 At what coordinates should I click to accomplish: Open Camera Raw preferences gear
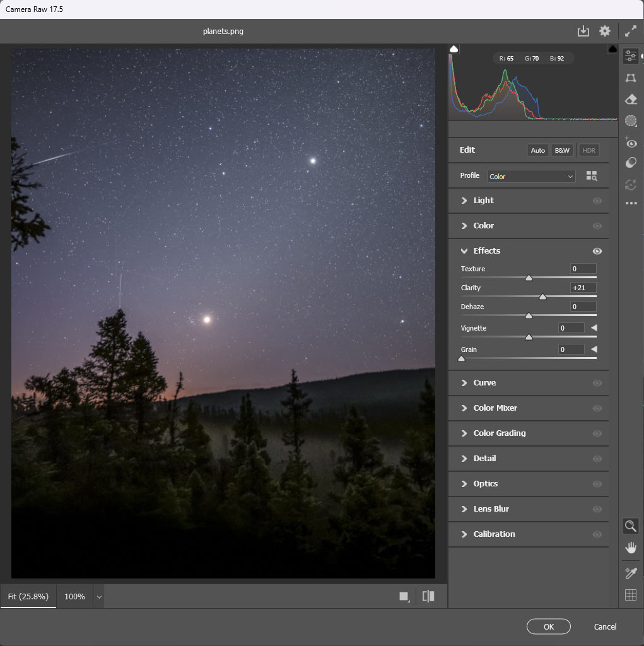604,30
